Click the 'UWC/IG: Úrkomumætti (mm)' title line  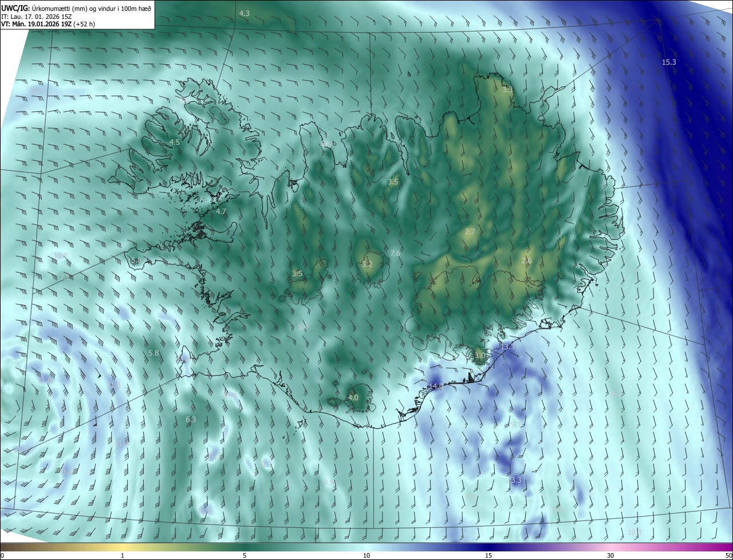point(76,7)
